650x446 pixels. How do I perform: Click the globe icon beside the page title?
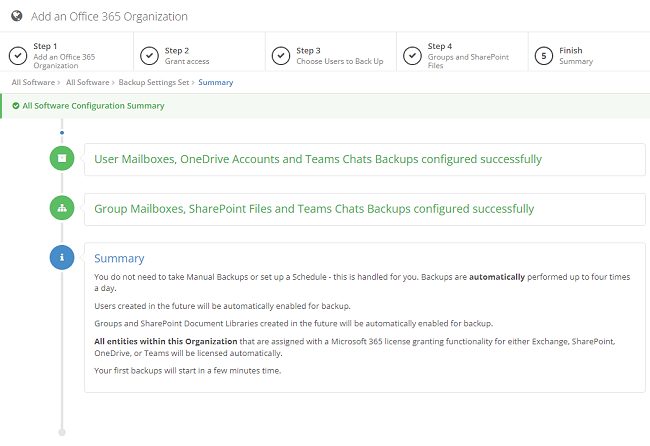point(17,16)
